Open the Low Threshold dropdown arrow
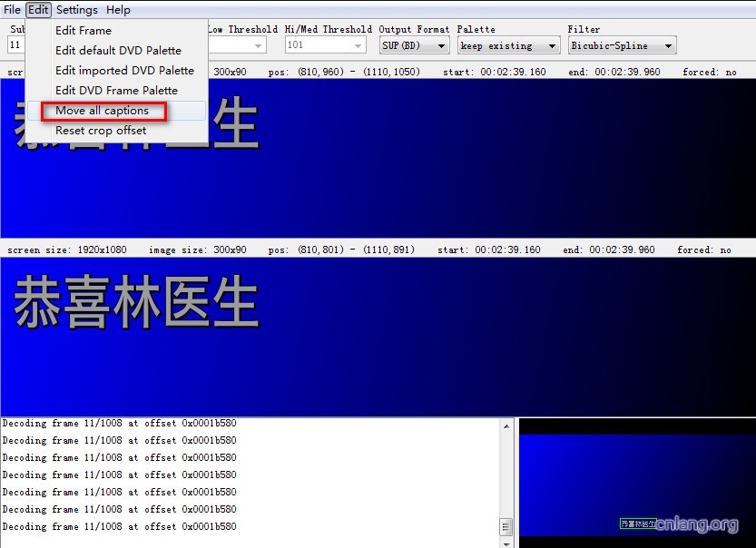The width and height of the screenshot is (756, 548). [x=259, y=45]
